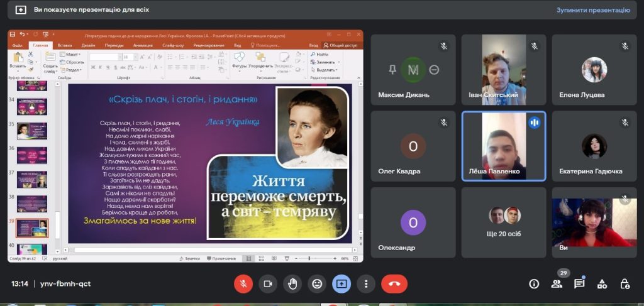644x306 pixels.
Task: Raise hand in the meeting
Action: (292, 284)
